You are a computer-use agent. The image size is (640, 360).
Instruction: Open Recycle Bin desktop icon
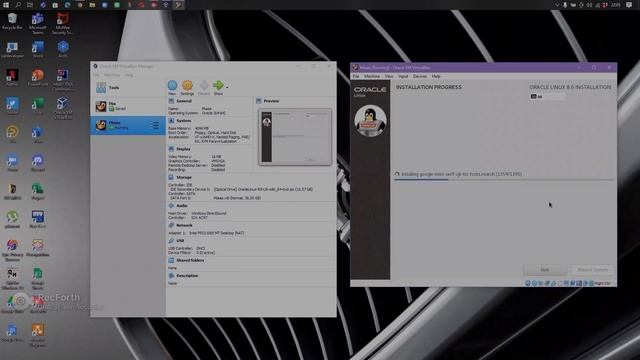[12, 21]
